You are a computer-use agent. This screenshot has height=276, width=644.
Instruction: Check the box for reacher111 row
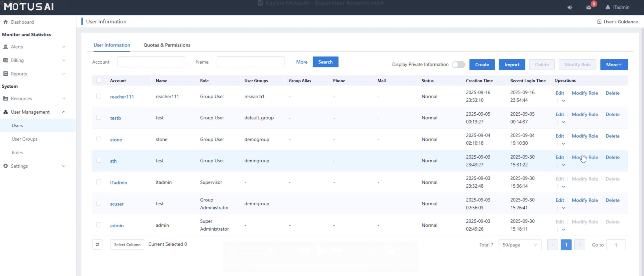click(x=99, y=96)
